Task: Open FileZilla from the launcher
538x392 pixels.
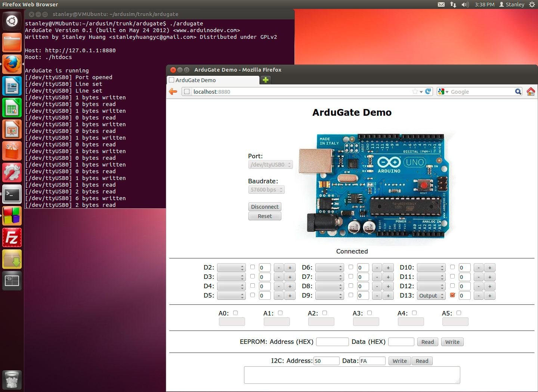Action: click(12, 237)
